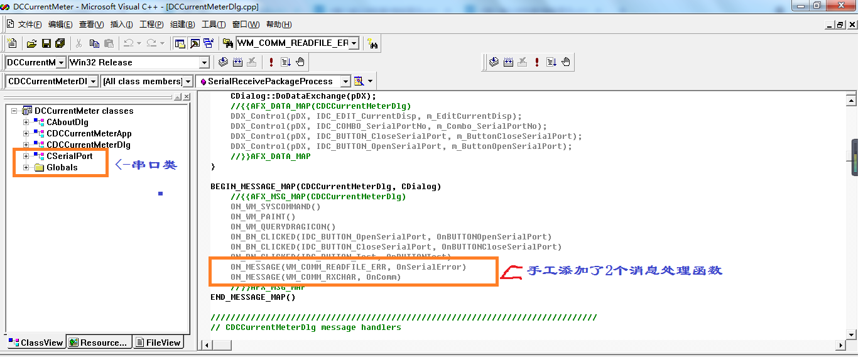Click Go debug icon near Win32 Release dropdown

coord(286,62)
